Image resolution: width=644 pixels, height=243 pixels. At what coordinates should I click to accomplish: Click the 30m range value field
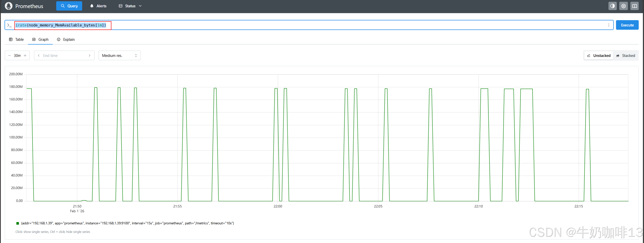click(x=17, y=56)
